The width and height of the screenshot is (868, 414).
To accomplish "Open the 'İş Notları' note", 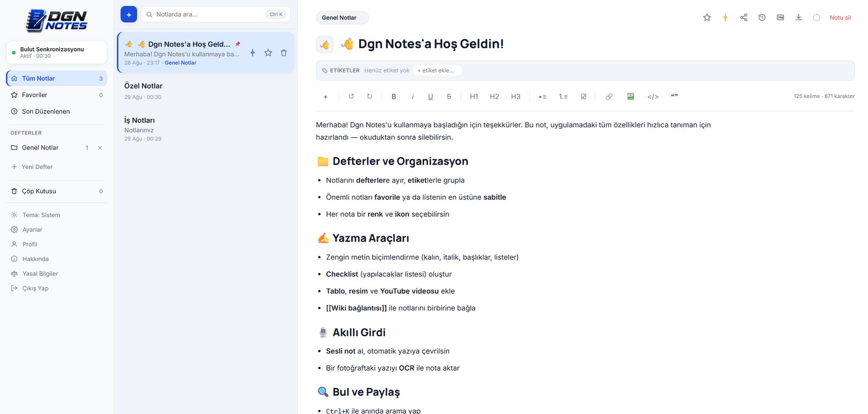I will pos(206,129).
